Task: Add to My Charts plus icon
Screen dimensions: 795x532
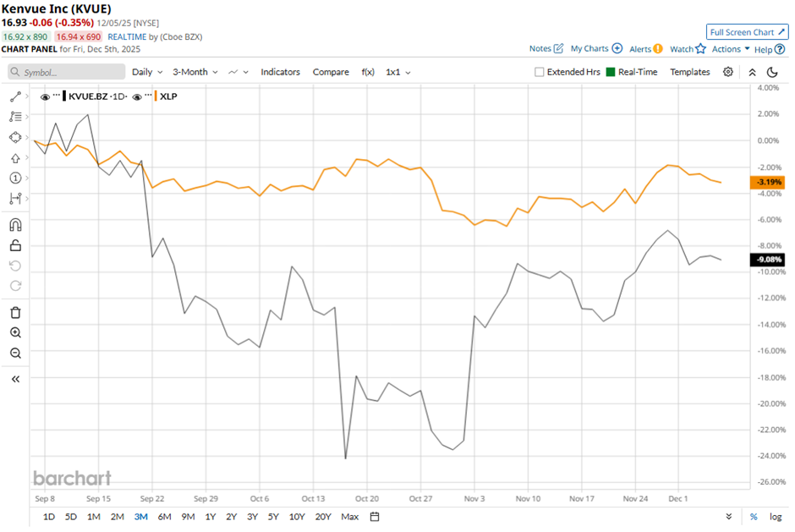Action: (617, 49)
